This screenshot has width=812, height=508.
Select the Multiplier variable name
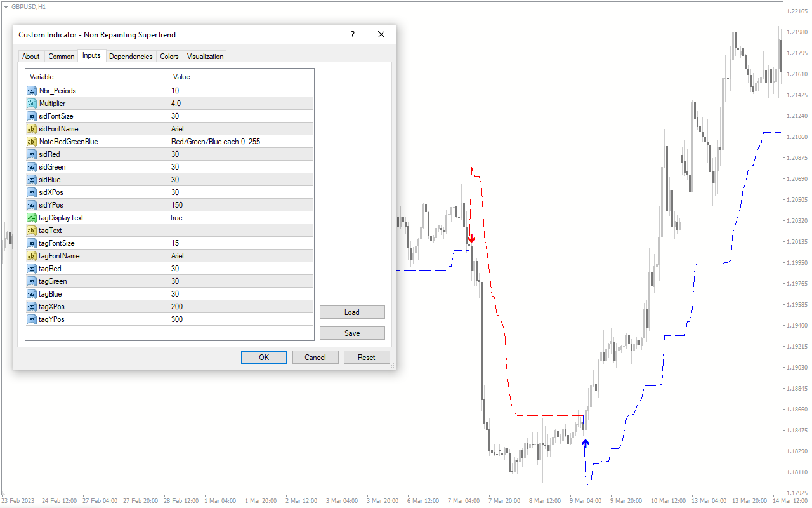pos(52,104)
